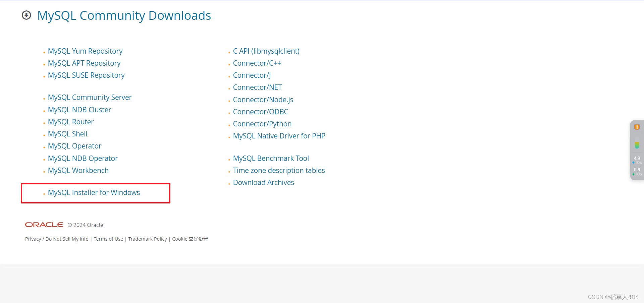Viewport: 644px width, 303px height.
Task: Click the © 2024 Oracle copyright text
Action: click(x=85, y=225)
